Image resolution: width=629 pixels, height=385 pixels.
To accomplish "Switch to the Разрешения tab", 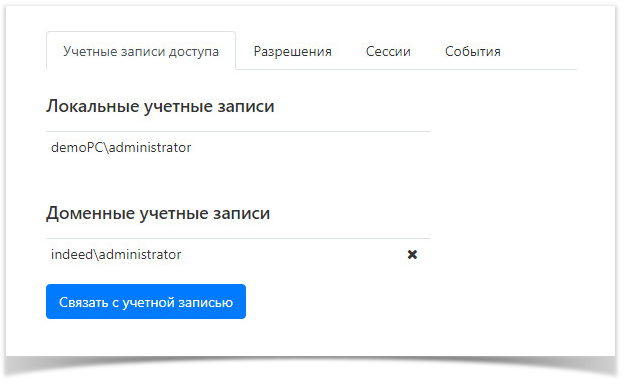I will (292, 51).
